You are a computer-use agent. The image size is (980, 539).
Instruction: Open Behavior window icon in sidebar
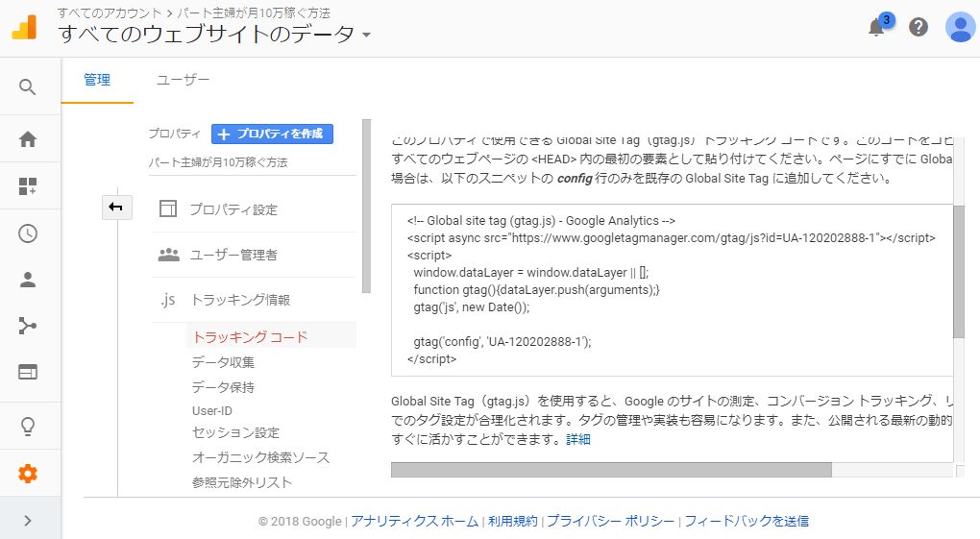pos(28,372)
